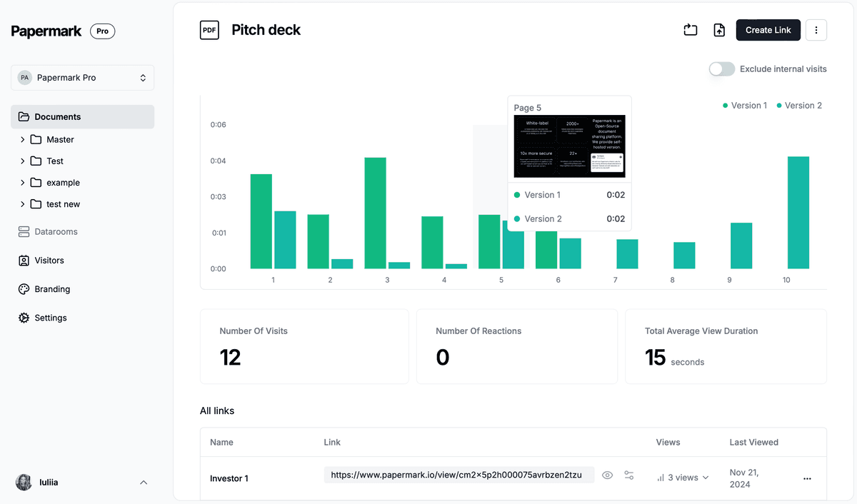The width and height of the screenshot is (857, 504).
Task: Click the link settings icon for Investor 1
Action: point(629,475)
